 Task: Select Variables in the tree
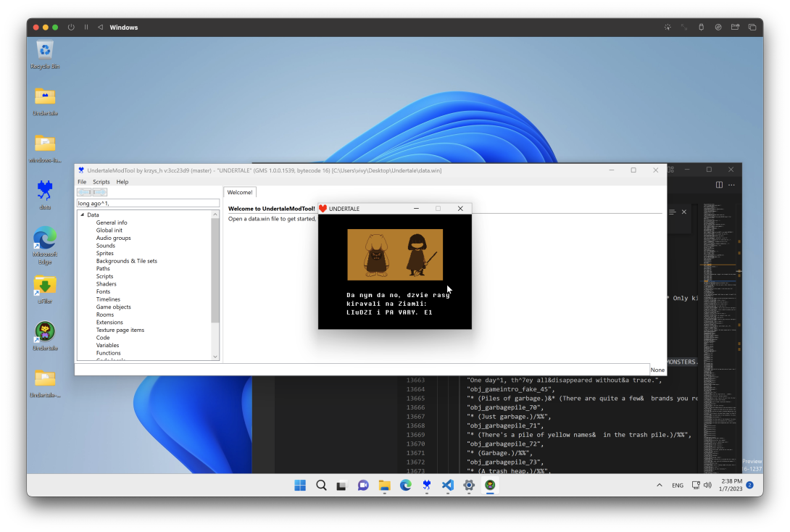click(x=108, y=345)
